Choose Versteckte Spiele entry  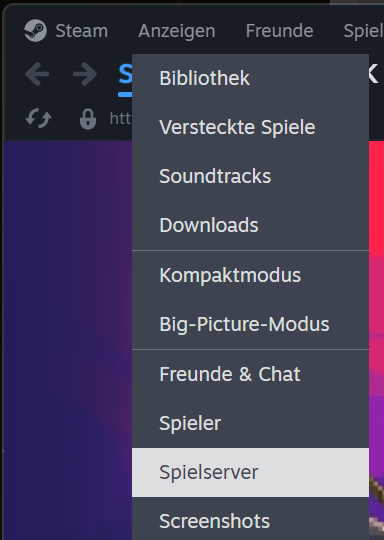point(250,127)
